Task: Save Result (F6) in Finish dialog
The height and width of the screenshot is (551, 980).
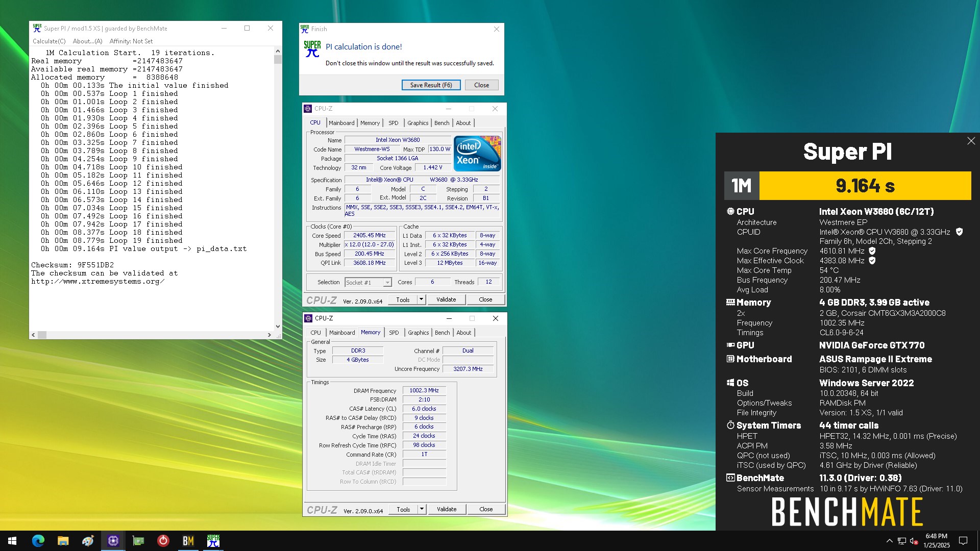Action: [x=431, y=85]
